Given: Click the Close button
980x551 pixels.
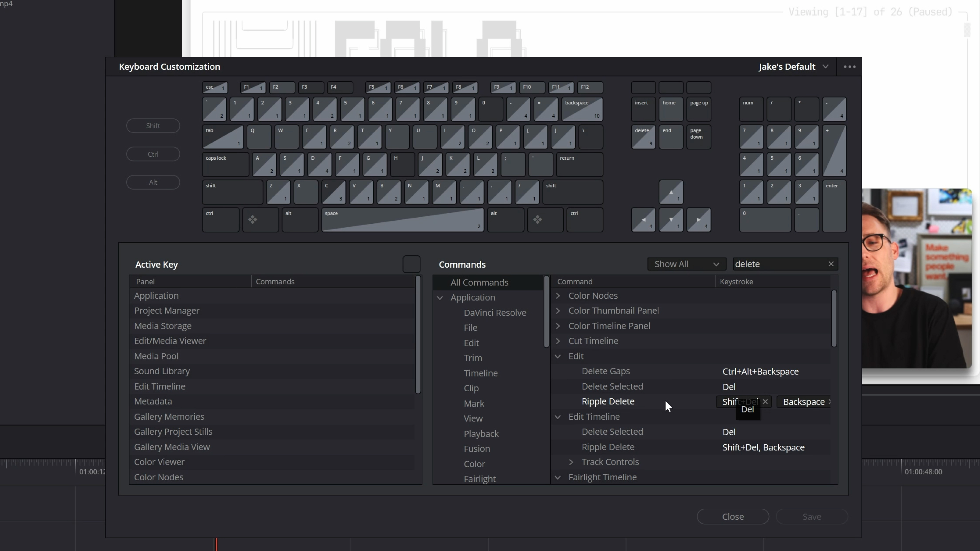Looking at the screenshot, I should pos(732,516).
